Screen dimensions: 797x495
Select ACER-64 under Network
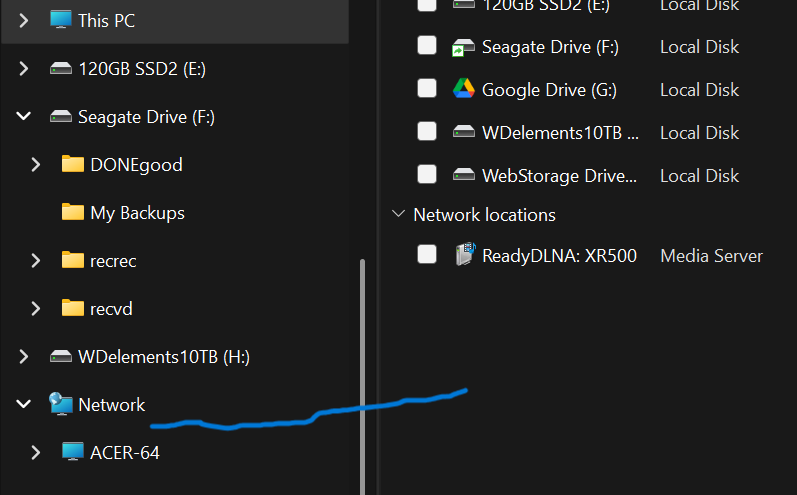tap(125, 452)
